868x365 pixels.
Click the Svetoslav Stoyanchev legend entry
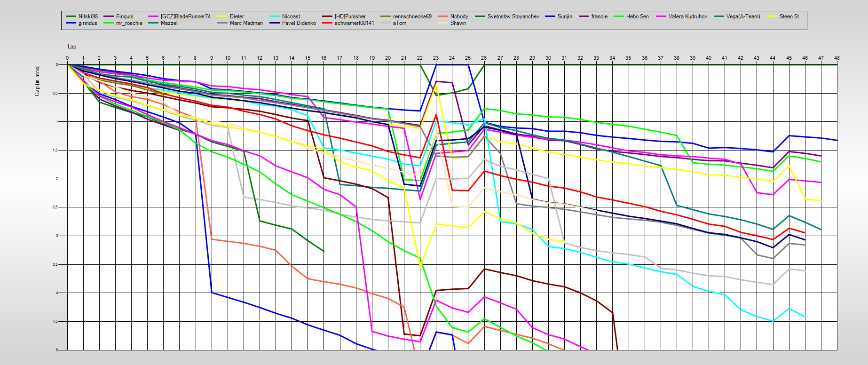pyautogui.click(x=513, y=16)
